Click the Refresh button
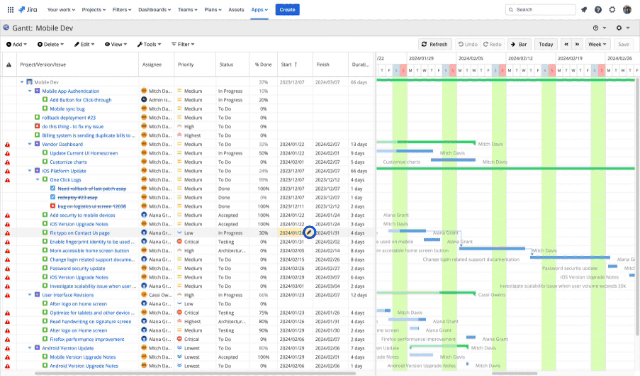 coord(435,44)
